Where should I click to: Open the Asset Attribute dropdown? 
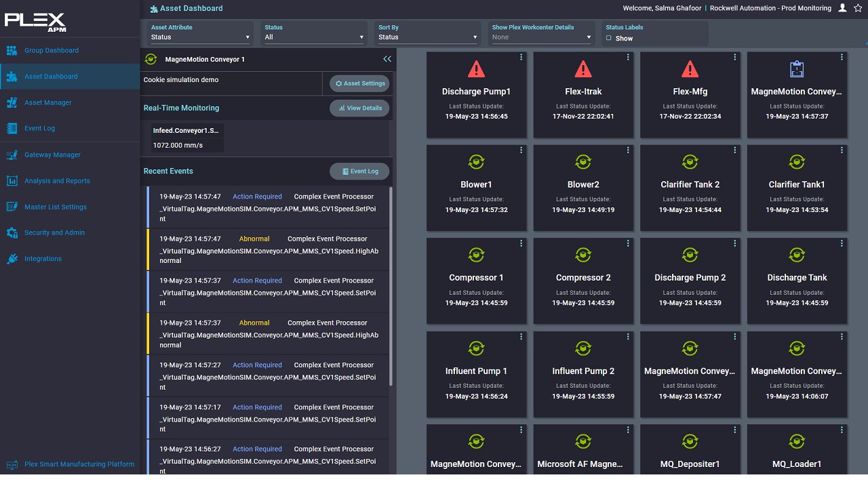tap(200, 37)
